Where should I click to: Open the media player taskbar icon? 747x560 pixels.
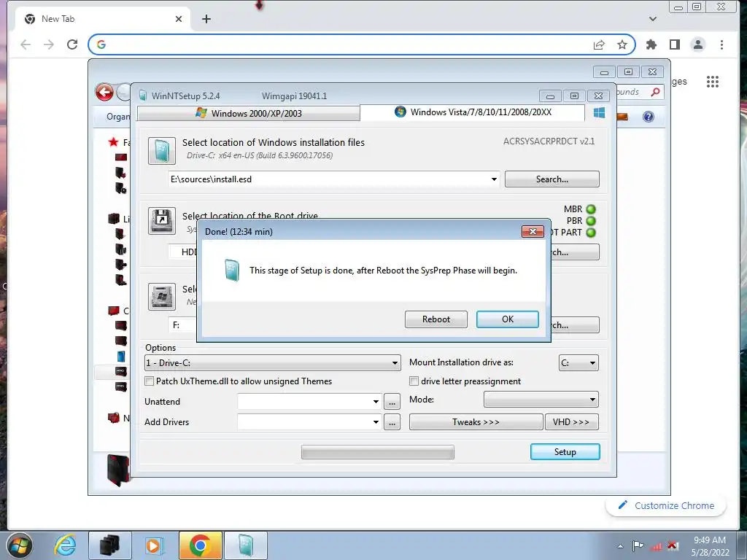154,545
